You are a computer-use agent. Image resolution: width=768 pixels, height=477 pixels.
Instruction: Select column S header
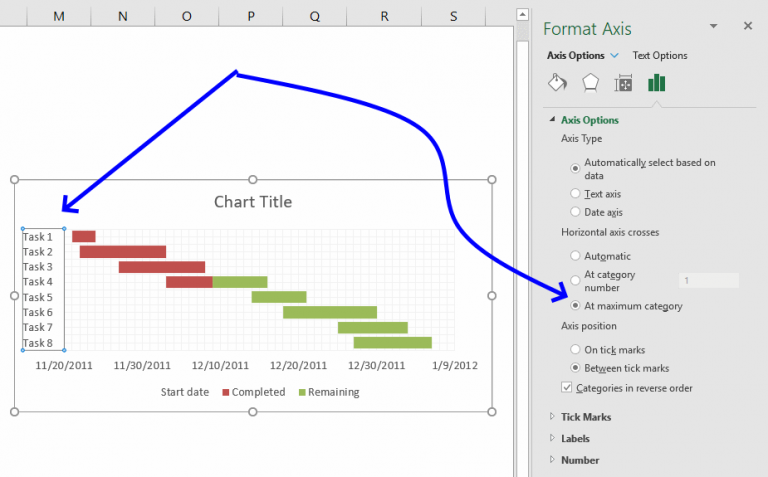click(x=454, y=16)
